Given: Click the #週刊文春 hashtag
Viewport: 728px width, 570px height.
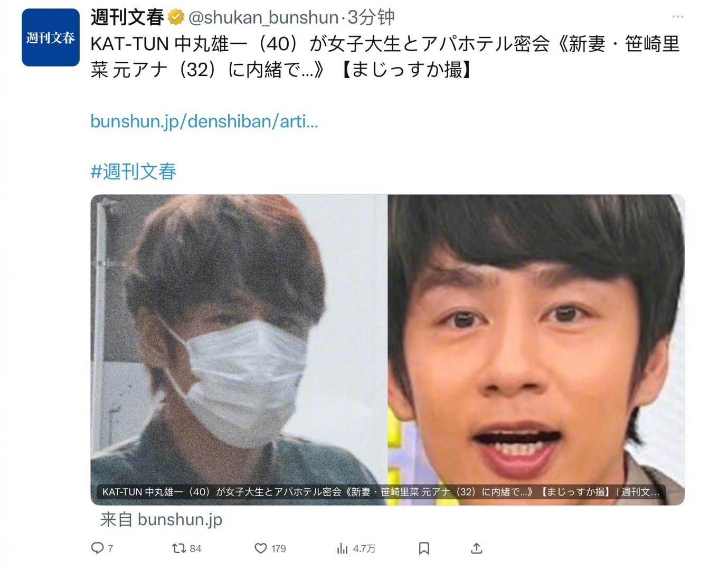Looking at the screenshot, I should (x=133, y=171).
